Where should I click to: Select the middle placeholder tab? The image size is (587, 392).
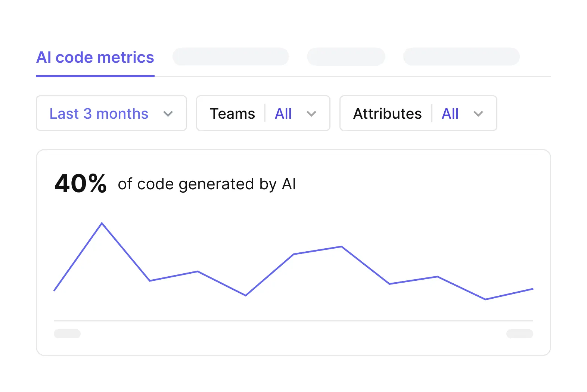[x=346, y=56]
